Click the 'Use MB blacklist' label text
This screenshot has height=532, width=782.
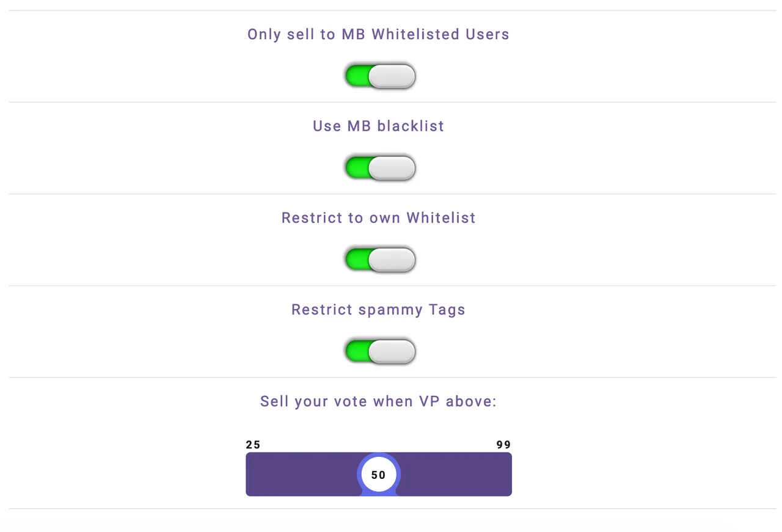(378, 126)
